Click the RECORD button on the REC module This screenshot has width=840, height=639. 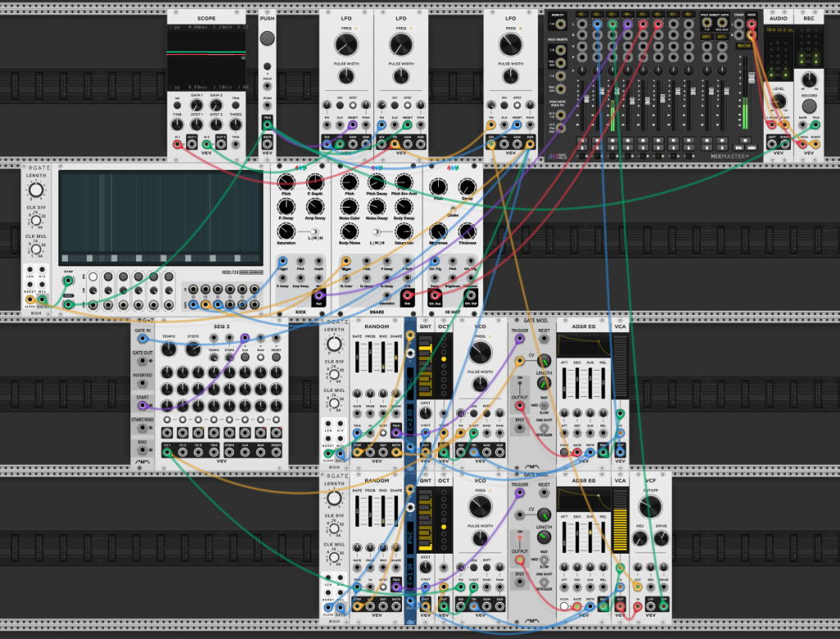click(x=808, y=106)
